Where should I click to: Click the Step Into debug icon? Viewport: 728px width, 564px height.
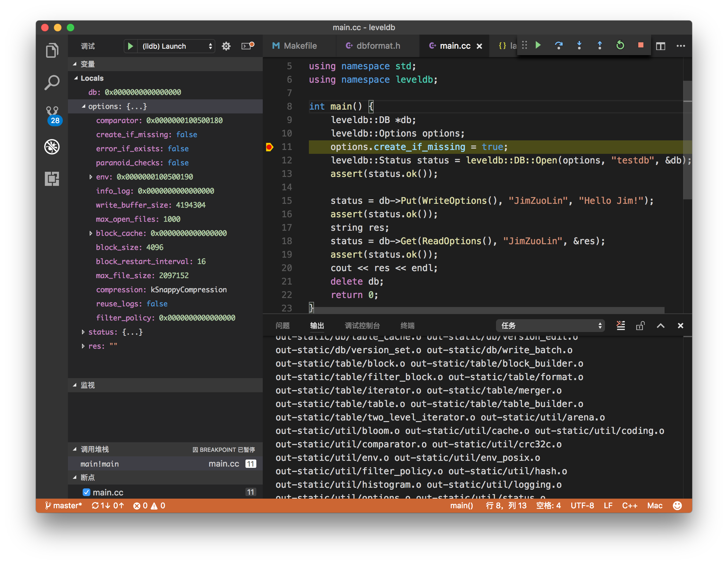[x=579, y=45]
